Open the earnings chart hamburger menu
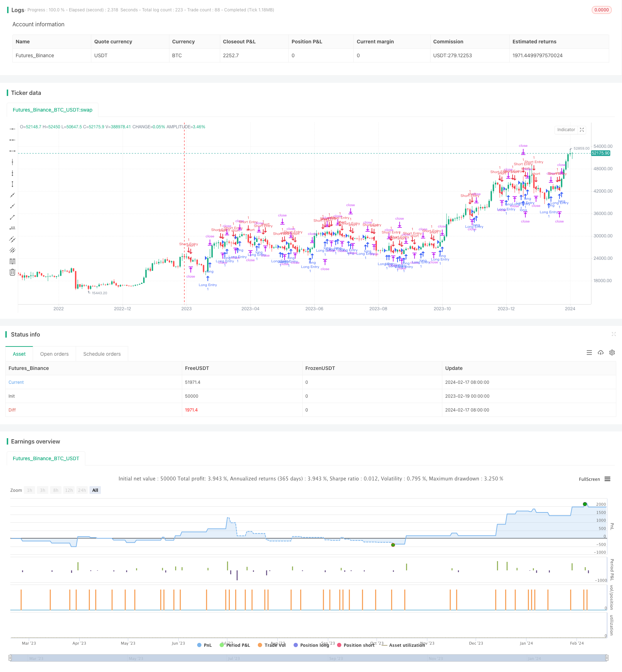 pyautogui.click(x=607, y=479)
